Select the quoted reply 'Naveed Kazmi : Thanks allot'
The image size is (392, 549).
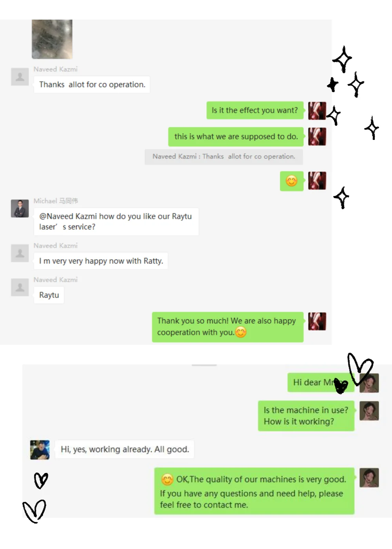(224, 157)
